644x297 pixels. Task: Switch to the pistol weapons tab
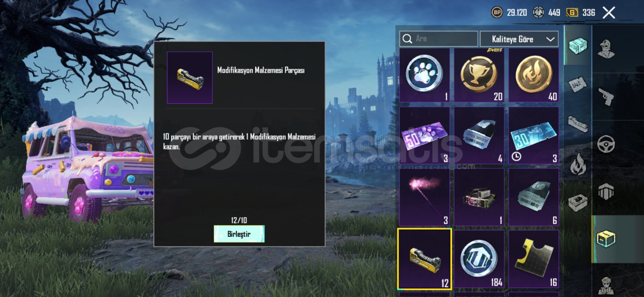(x=606, y=97)
